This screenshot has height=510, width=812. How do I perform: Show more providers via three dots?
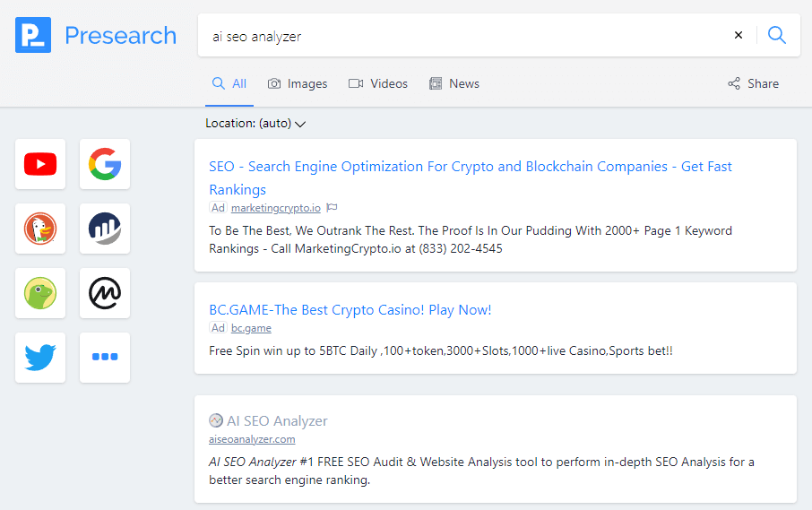(105, 358)
